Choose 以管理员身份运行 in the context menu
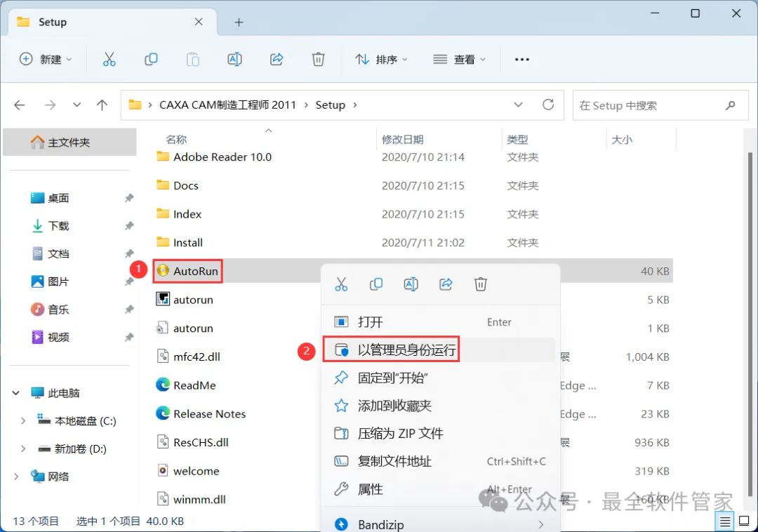 point(440,350)
